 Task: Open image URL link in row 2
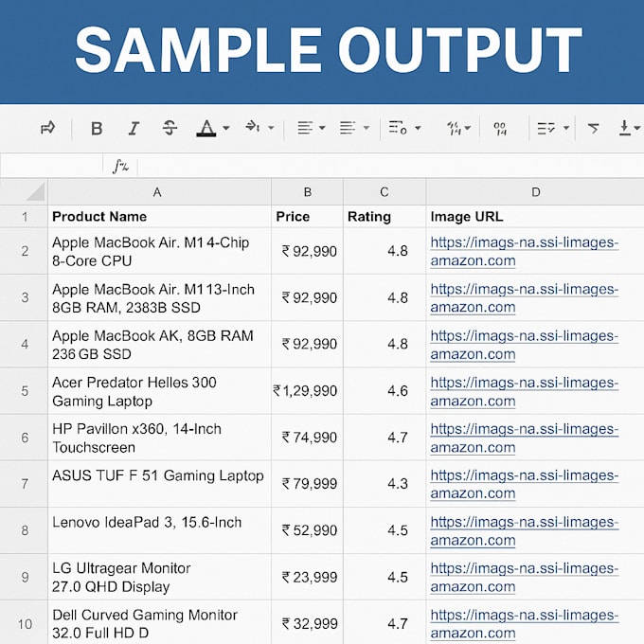[x=525, y=251]
